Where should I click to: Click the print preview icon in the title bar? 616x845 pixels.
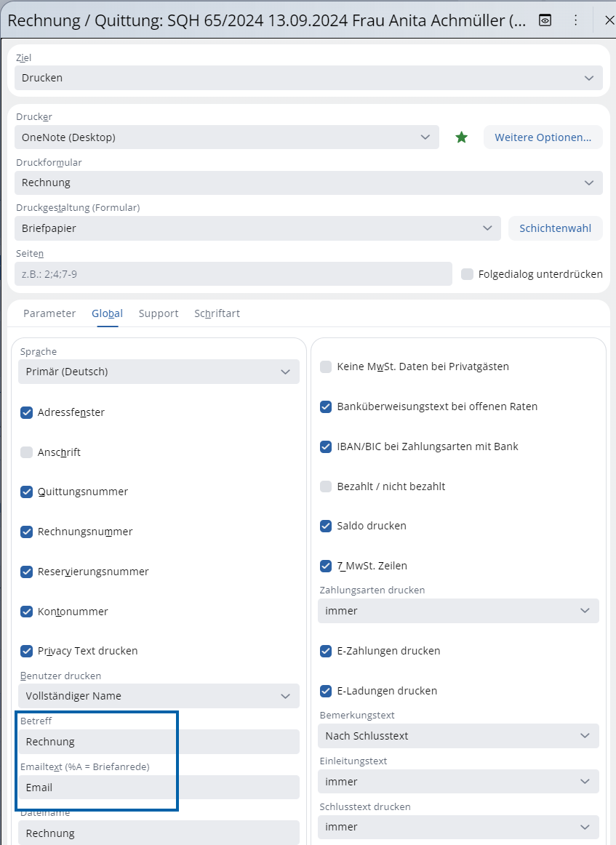coord(544,20)
